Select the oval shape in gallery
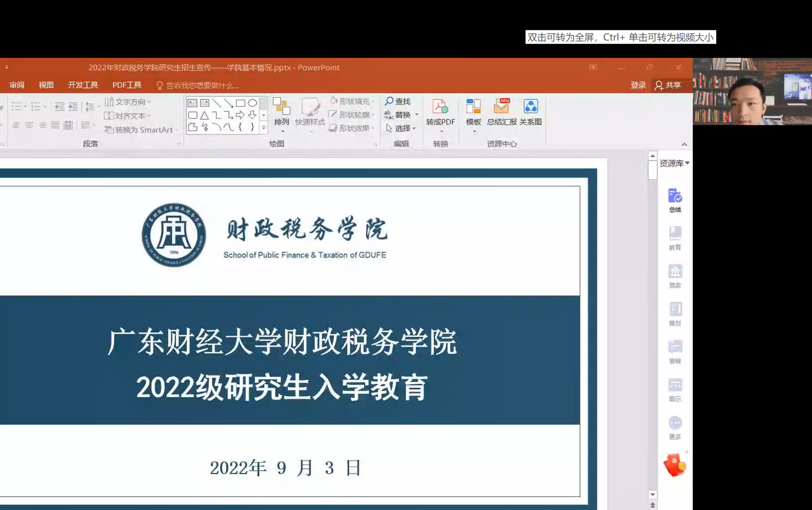 [x=252, y=103]
